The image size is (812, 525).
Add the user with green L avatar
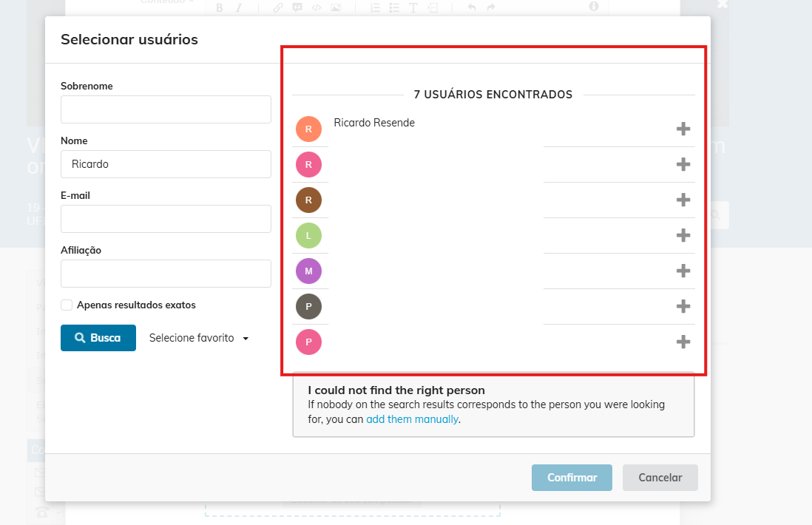point(683,235)
